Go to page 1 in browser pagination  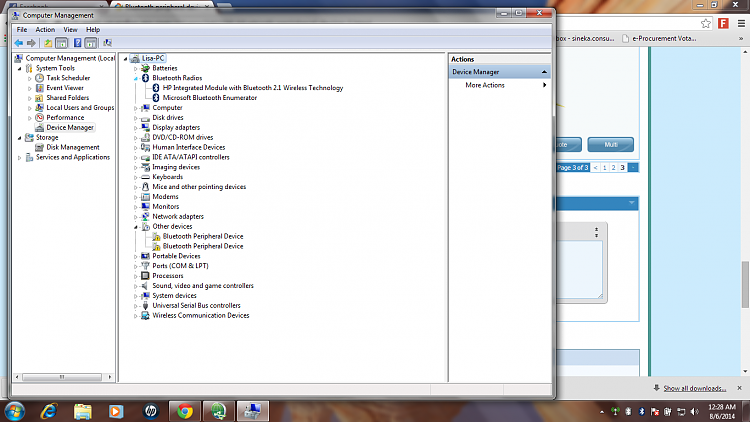pyautogui.click(x=605, y=167)
